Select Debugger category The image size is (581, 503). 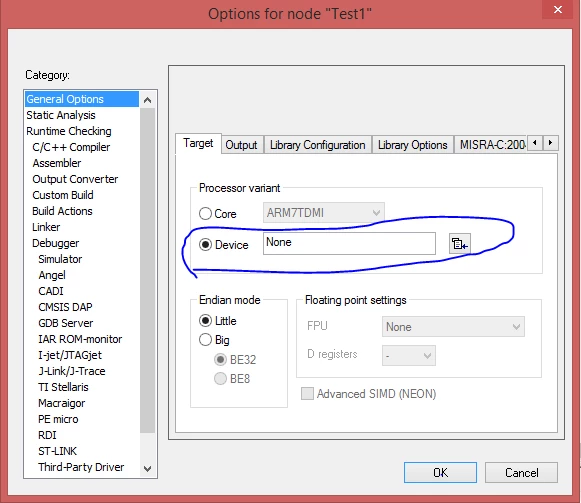click(56, 243)
